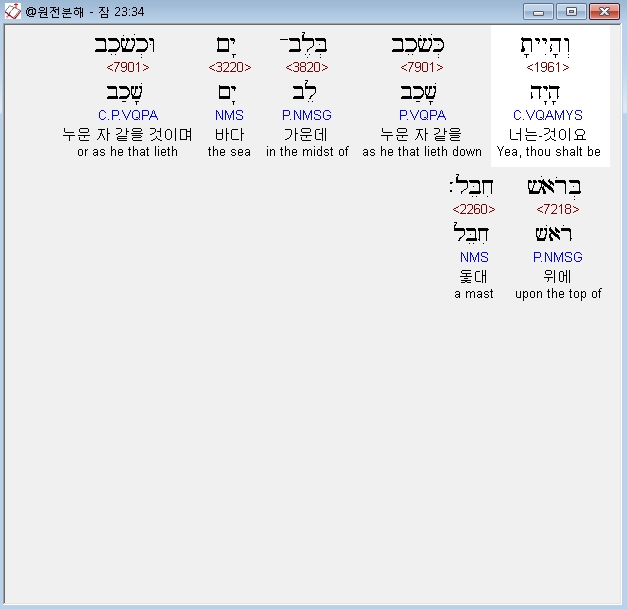Click the gloss 'or as he that lieth'
Image resolution: width=627 pixels, height=609 pixels.
(x=128, y=152)
